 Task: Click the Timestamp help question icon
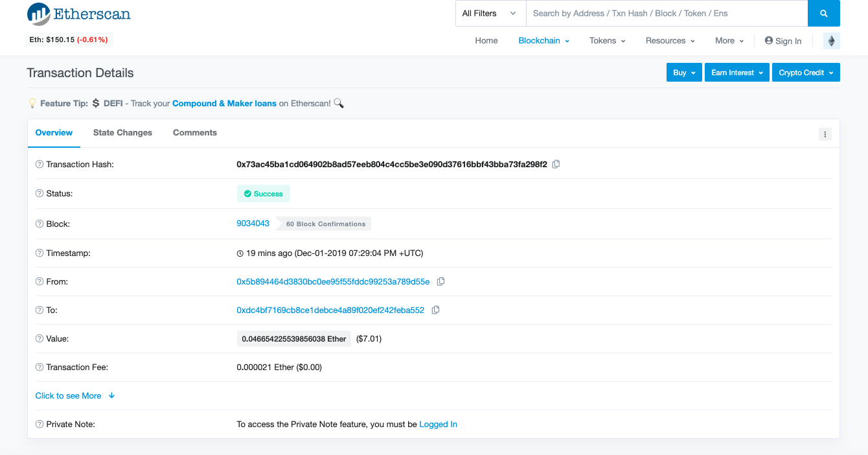coord(40,253)
